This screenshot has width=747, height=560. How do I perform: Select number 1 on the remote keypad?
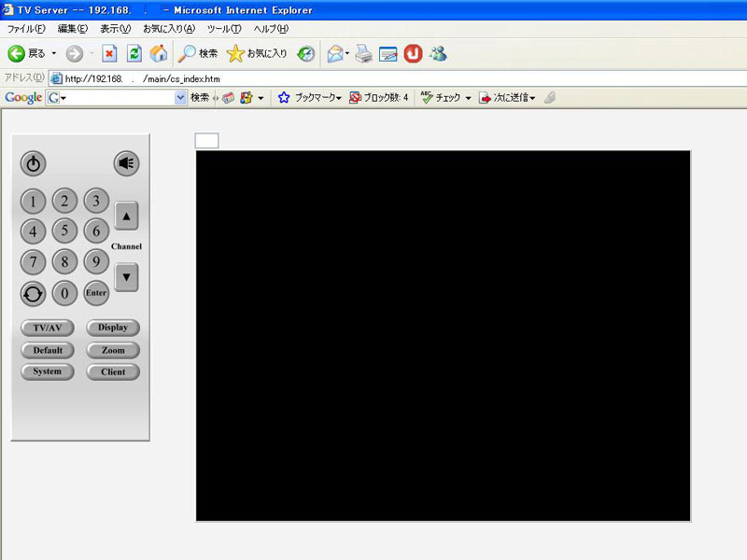coord(33,202)
